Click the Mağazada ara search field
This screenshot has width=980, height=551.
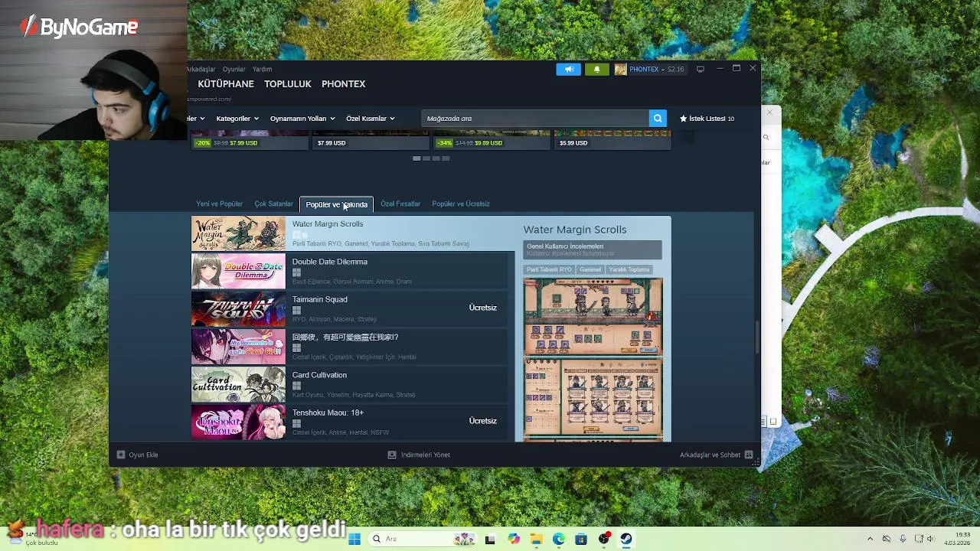[x=534, y=118]
